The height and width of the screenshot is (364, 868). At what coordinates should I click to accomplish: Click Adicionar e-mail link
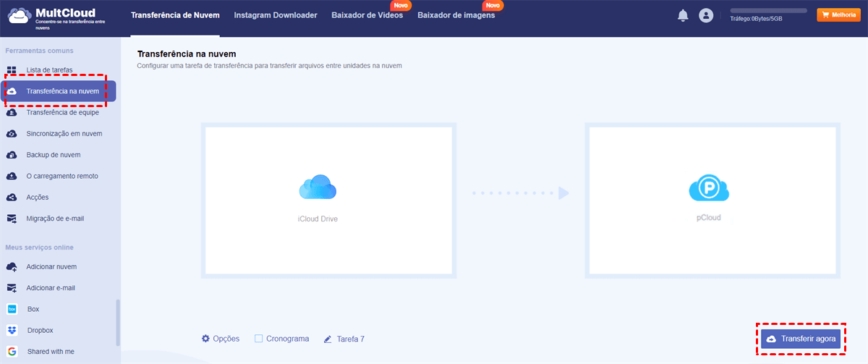coord(51,287)
